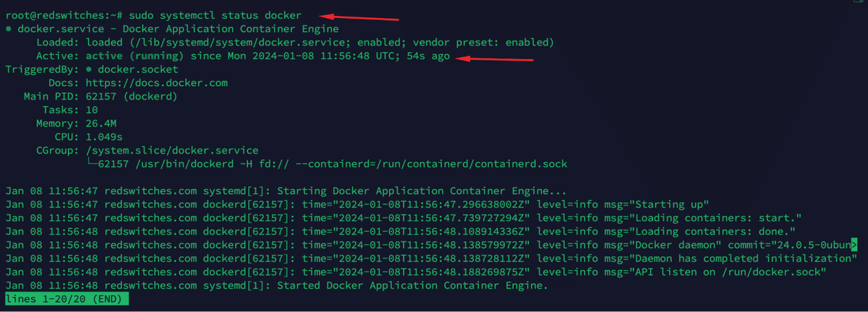Click the prompt 'root@redswitches:~#'
This screenshot has width=868, height=312.
click(64, 15)
